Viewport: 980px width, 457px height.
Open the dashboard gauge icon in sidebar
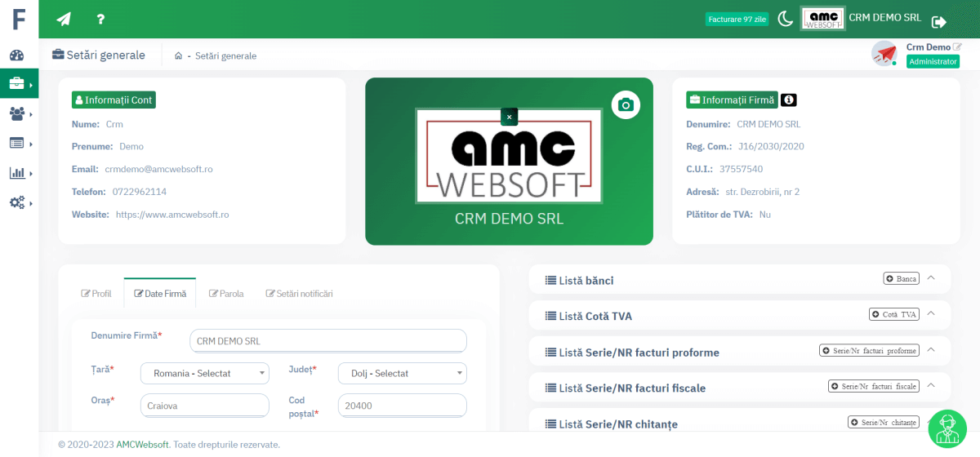(x=17, y=55)
